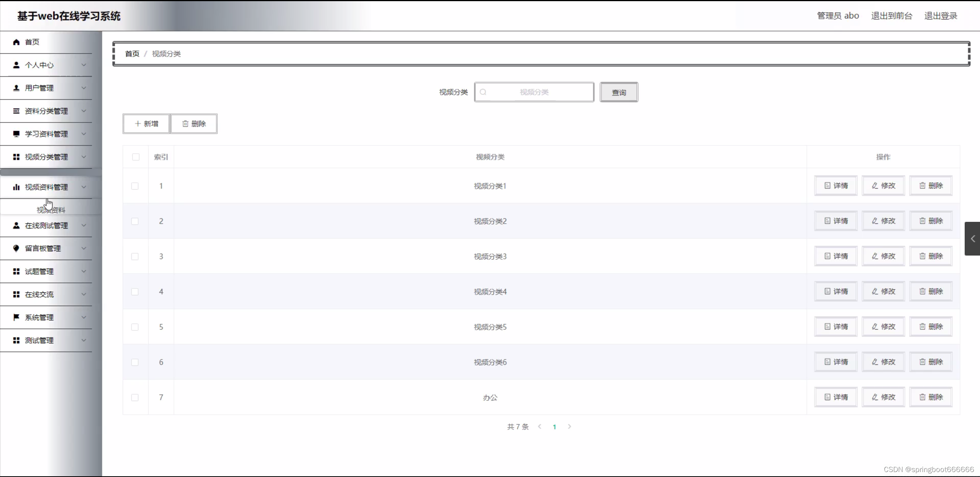980x477 pixels.
Task: Click the 视频分类 search input field
Action: (x=534, y=92)
